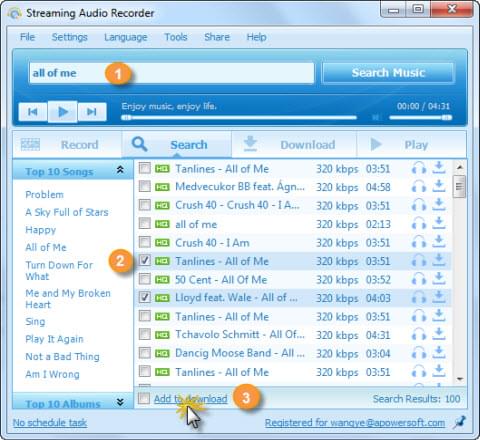
Task: Click the Add to download link
Action: 190,399
